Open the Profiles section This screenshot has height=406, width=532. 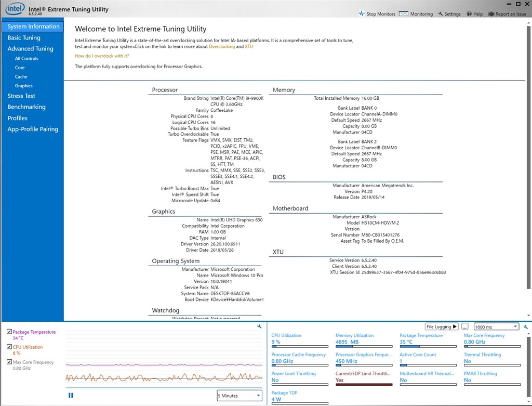click(17, 118)
